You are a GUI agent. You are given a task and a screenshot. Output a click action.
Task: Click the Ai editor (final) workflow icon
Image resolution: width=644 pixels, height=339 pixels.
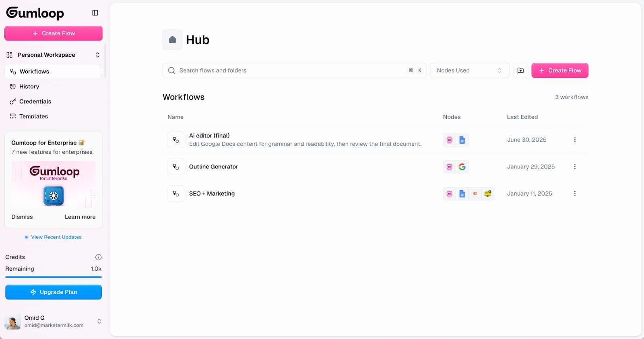click(176, 140)
